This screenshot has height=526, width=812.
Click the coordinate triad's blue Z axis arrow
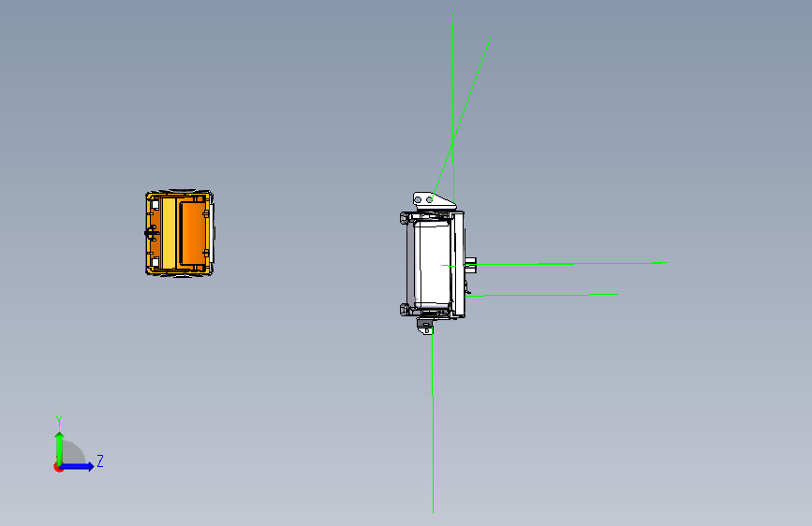coord(78,466)
